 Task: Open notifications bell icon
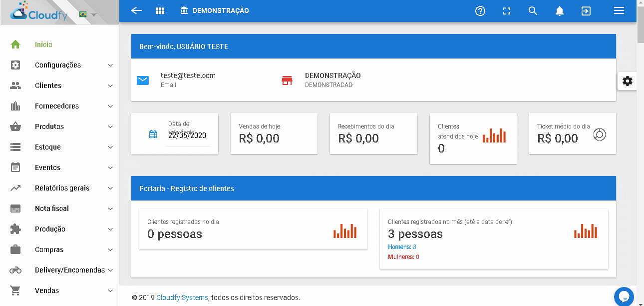[560, 10]
